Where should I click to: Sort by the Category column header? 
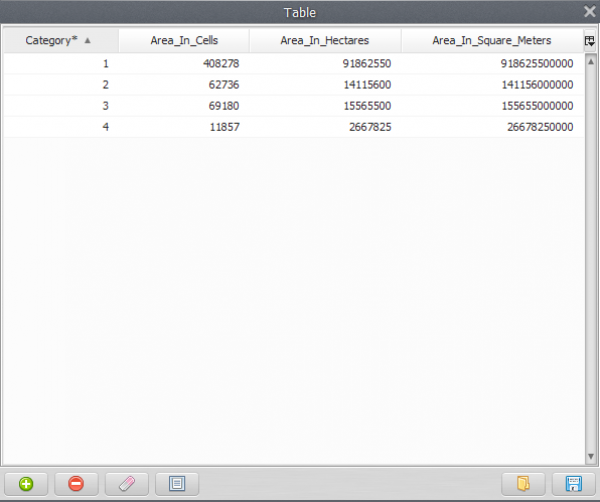51,41
